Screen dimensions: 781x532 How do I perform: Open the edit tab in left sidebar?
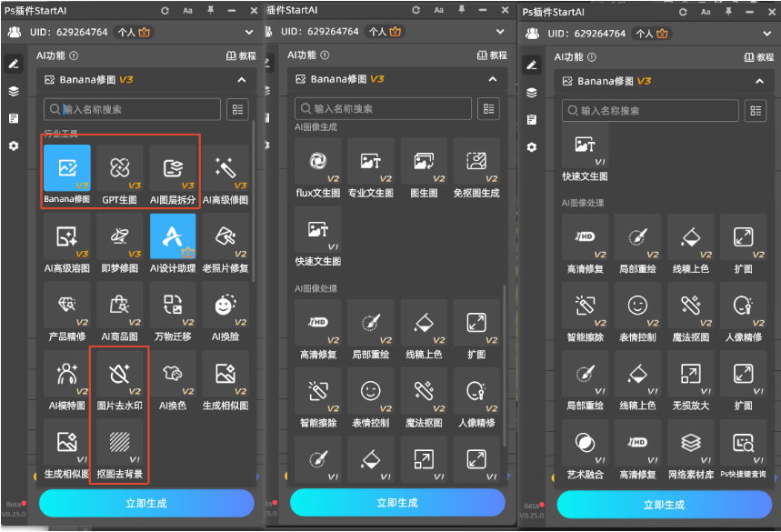pyautogui.click(x=14, y=64)
